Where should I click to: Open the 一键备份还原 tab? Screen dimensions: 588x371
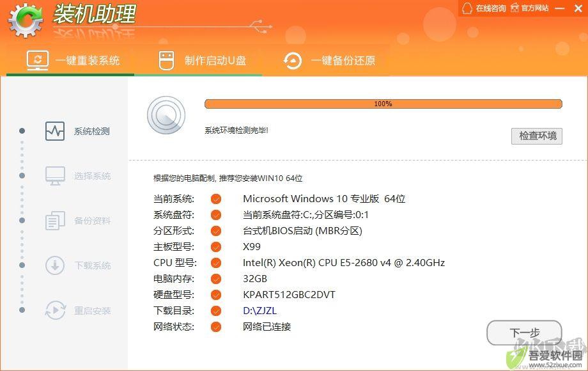(x=329, y=60)
